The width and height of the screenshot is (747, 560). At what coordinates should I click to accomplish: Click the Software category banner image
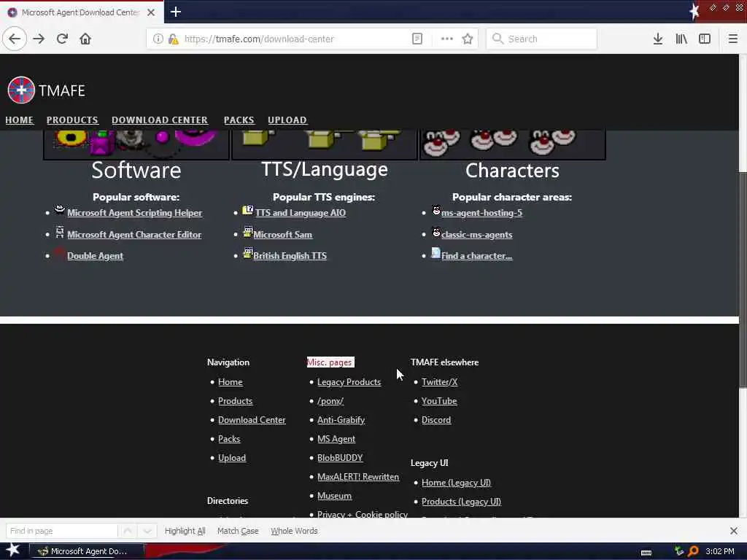pos(136,145)
